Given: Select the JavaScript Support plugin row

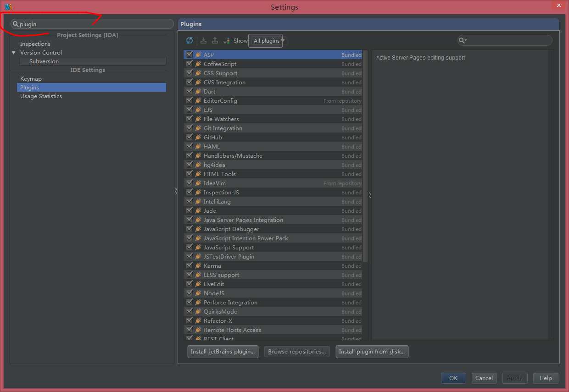Looking at the screenshot, I should pyautogui.click(x=273, y=247).
